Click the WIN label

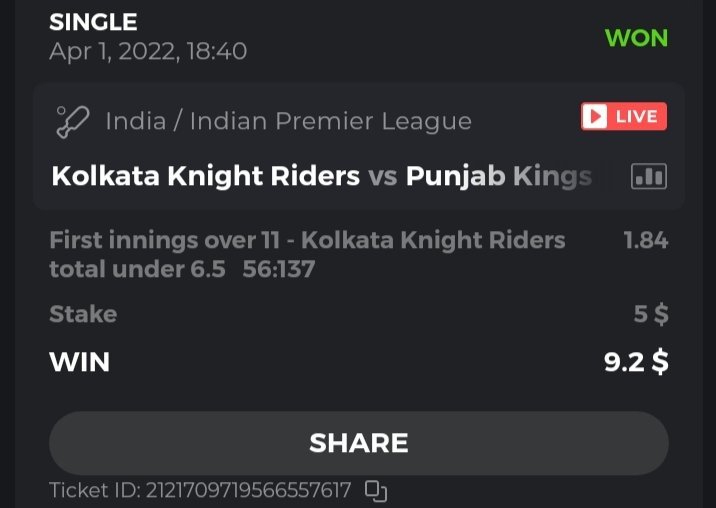pyautogui.click(x=79, y=361)
